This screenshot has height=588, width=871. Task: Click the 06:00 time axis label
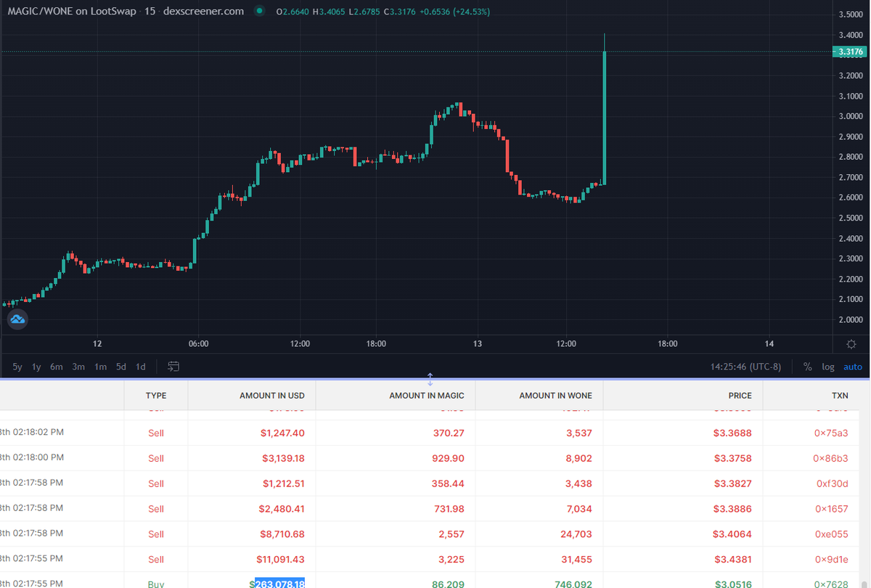(198, 343)
